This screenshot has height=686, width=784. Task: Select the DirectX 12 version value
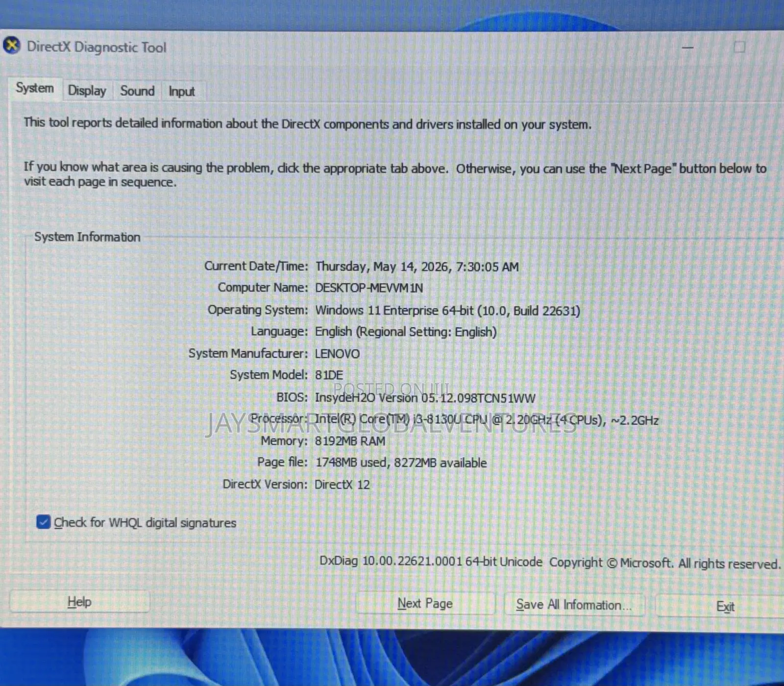342,484
